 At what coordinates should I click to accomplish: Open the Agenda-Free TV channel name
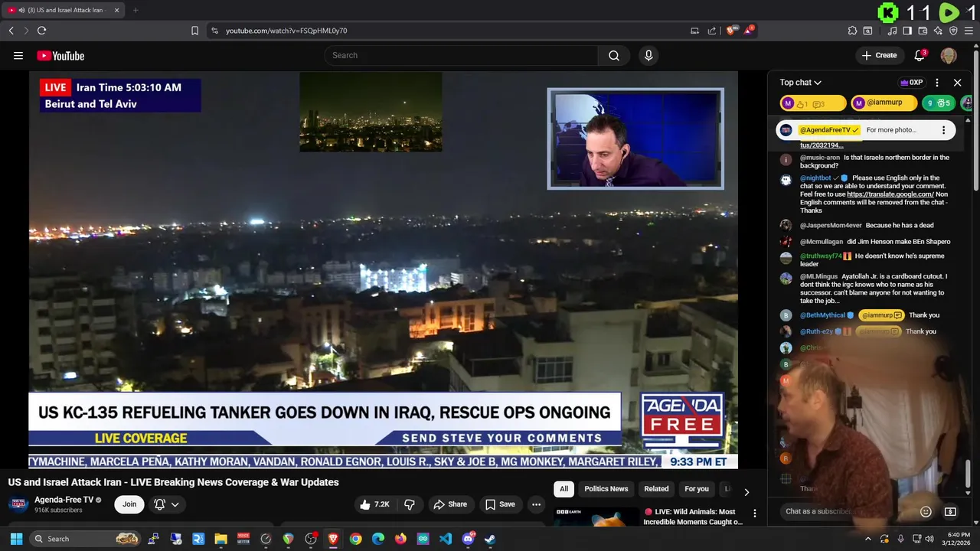pyautogui.click(x=64, y=500)
